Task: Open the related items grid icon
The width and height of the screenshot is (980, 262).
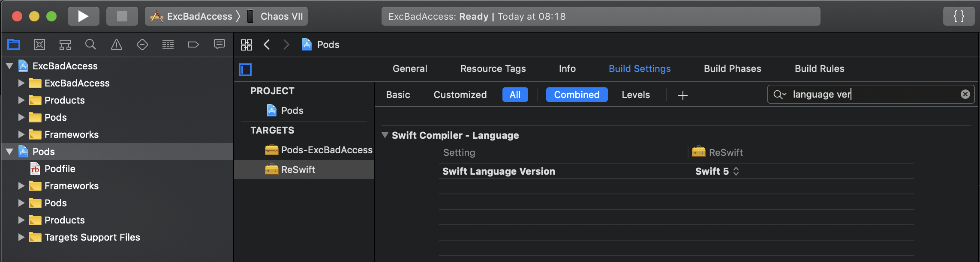Action: click(x=247, y=45)
